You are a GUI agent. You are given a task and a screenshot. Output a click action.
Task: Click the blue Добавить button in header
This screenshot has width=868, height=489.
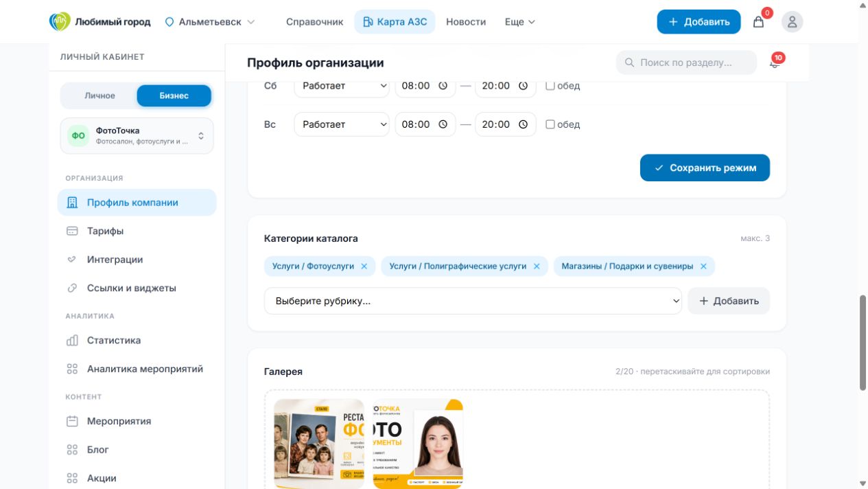click(x=699, y=22)
